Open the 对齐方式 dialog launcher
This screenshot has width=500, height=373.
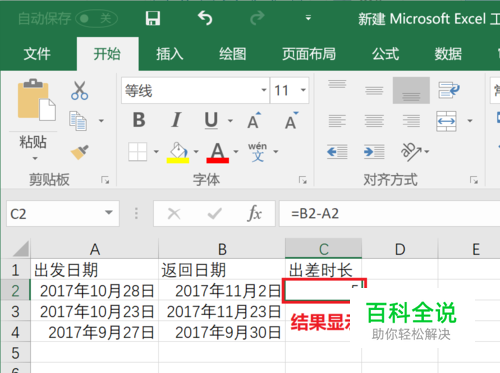(474, 180)
